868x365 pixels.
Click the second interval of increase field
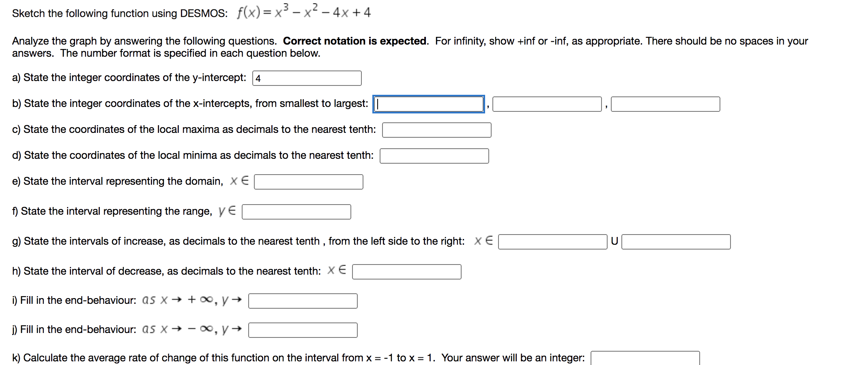coord(675,242)
